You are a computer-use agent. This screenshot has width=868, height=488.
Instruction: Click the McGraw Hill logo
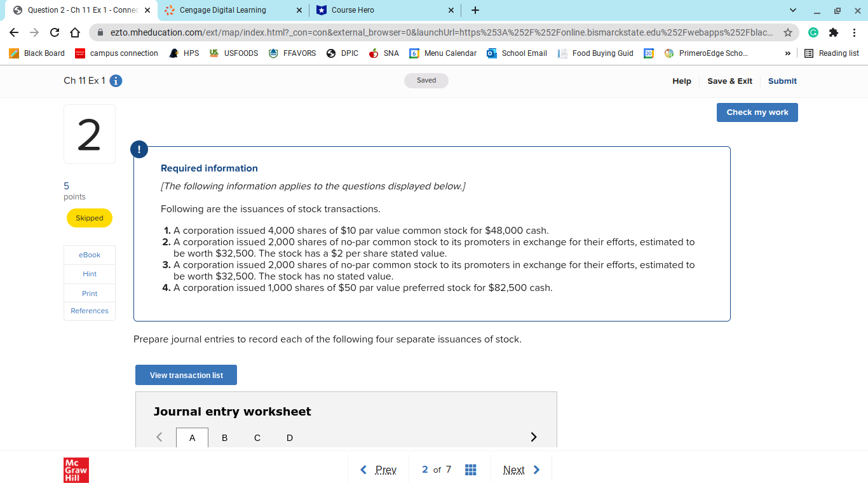click(76, 470)
